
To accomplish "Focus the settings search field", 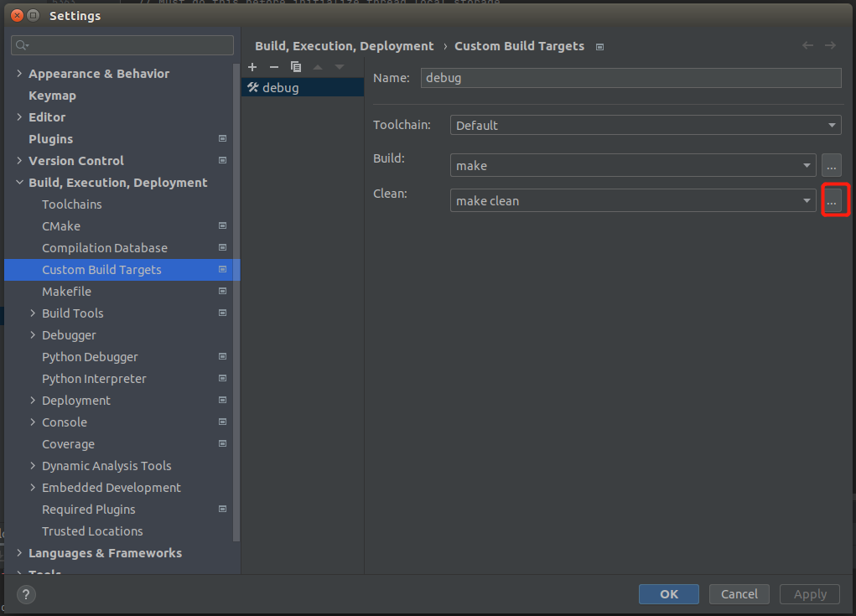I will point(122,45).
